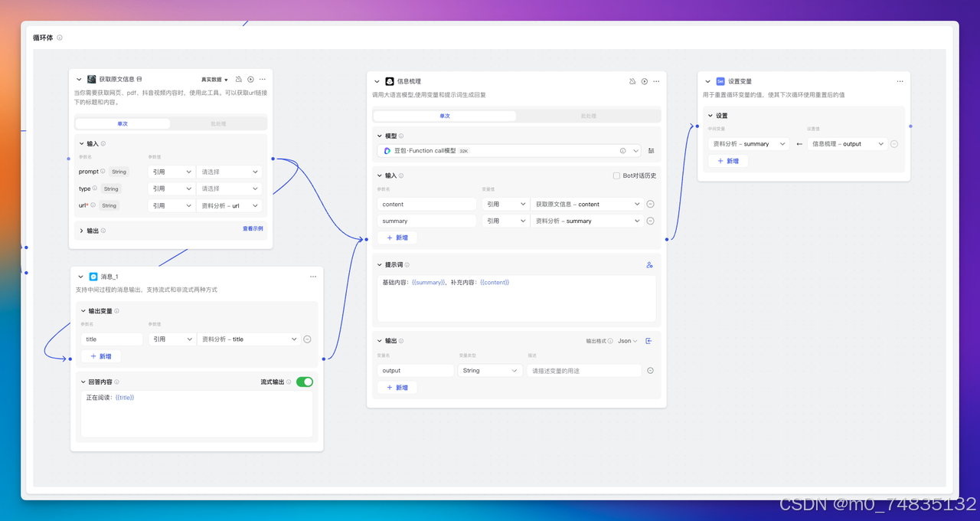Screen dimensions: 980x521
Task: Click the 消息_1 message node icon
Action: click(x=93, y=277)
